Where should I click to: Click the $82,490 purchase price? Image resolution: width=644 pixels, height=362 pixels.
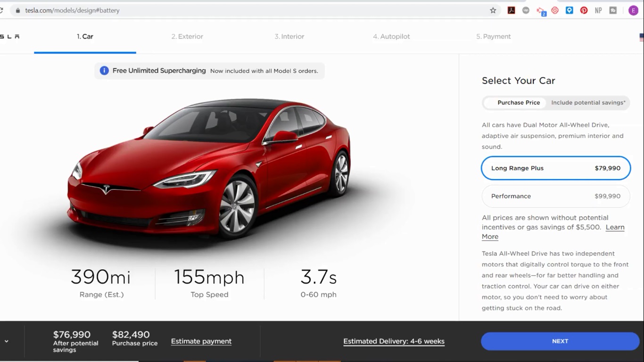click(131, 335)
